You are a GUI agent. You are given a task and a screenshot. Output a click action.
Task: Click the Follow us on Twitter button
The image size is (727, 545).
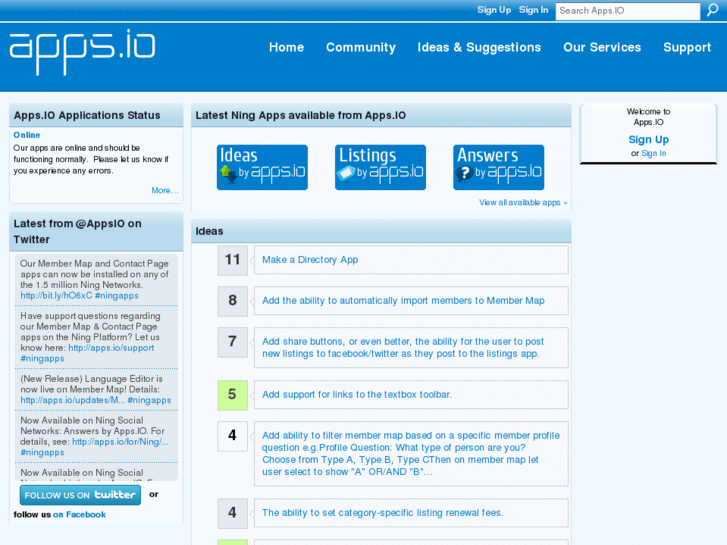coord(80,495)
